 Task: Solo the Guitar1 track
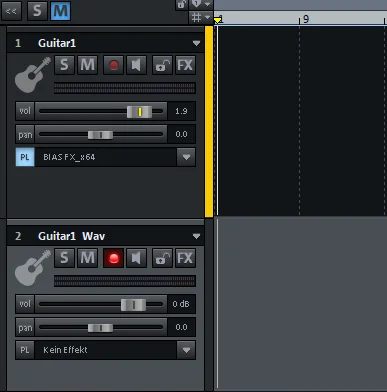tap(64, 65)
